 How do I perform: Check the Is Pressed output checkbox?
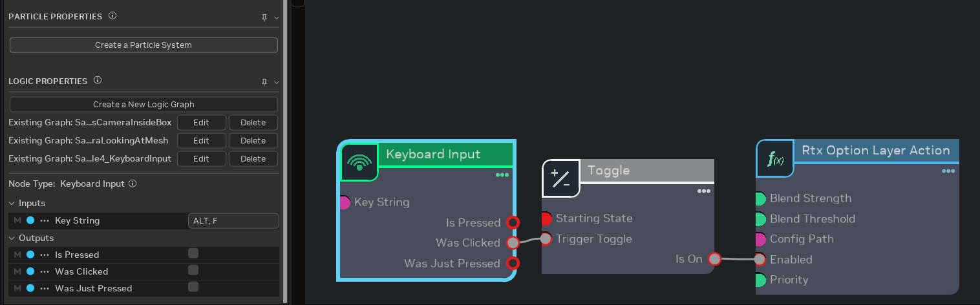[x=193, y=253]
